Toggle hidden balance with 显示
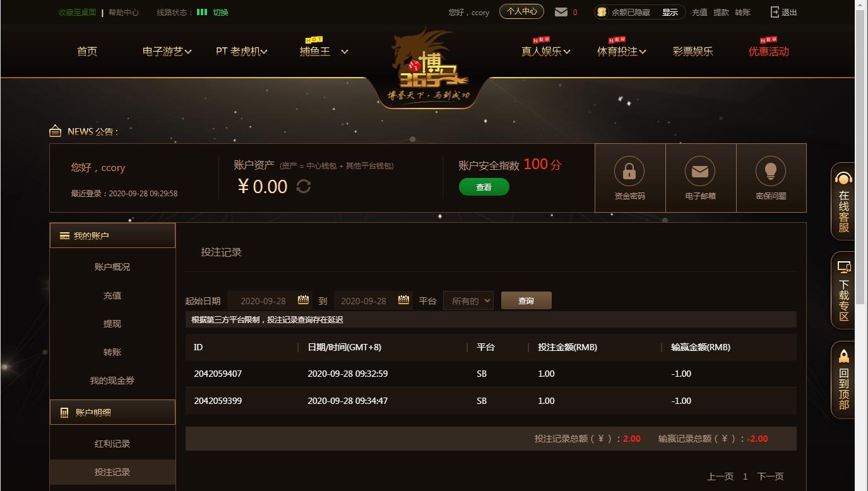Screen dimensions: 868x491 point(670,12)
